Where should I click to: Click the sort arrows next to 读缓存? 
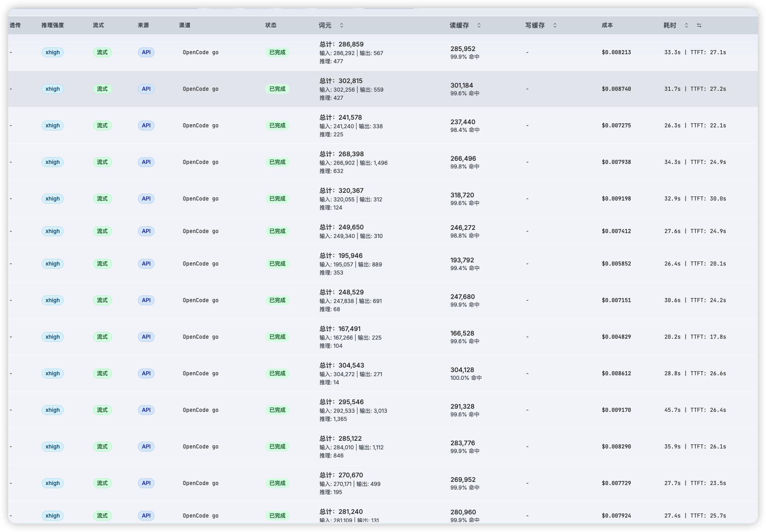pyautogui.click(x=479, y=25)
